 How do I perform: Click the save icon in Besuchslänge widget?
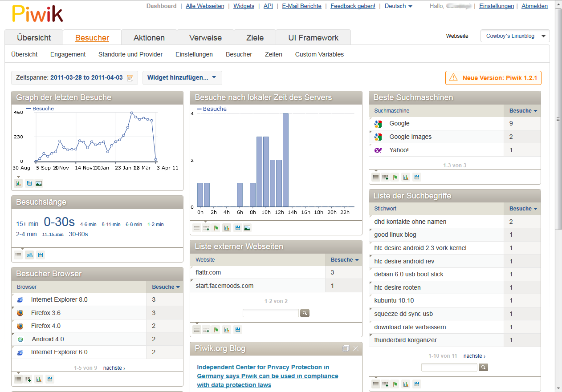pyautogui.click(x=41, y=255)
